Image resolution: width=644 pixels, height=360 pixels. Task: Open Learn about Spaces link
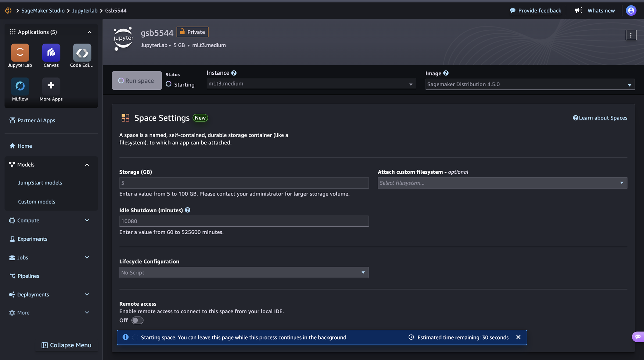click(600, 118)
